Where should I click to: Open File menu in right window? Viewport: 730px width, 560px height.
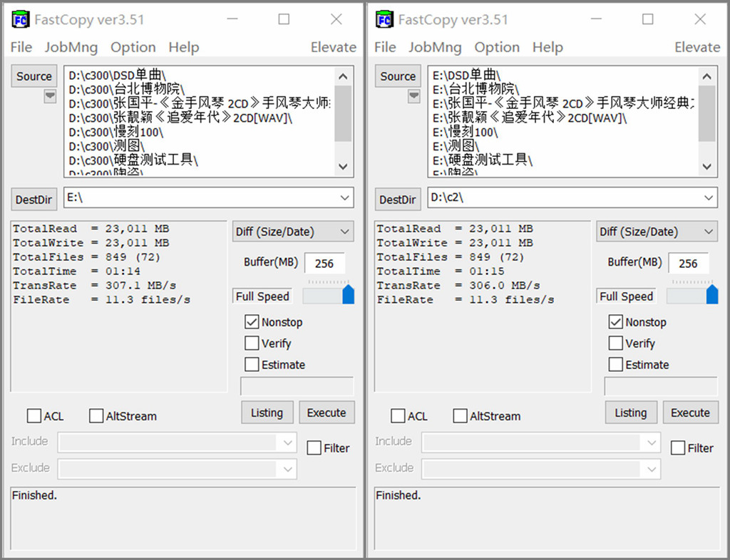coord(385,47)
